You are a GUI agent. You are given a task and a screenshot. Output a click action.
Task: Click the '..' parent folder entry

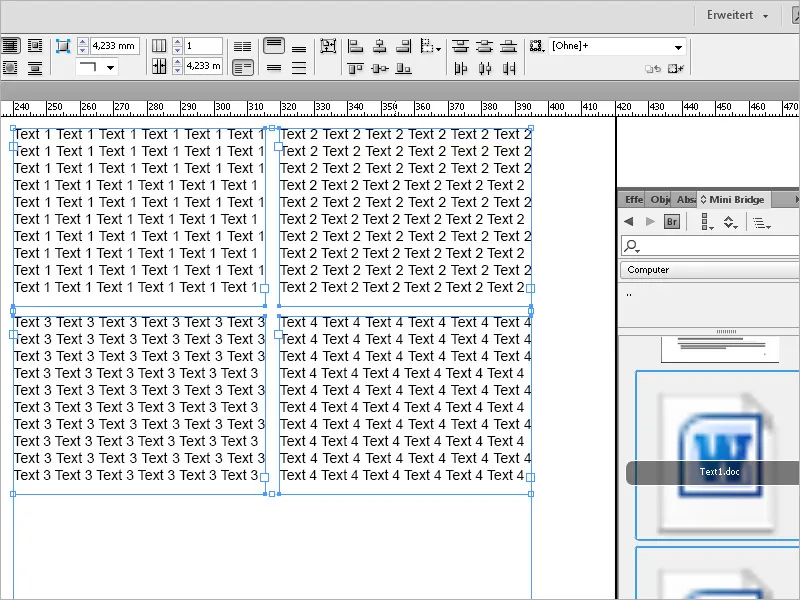(x=629, y=294)
